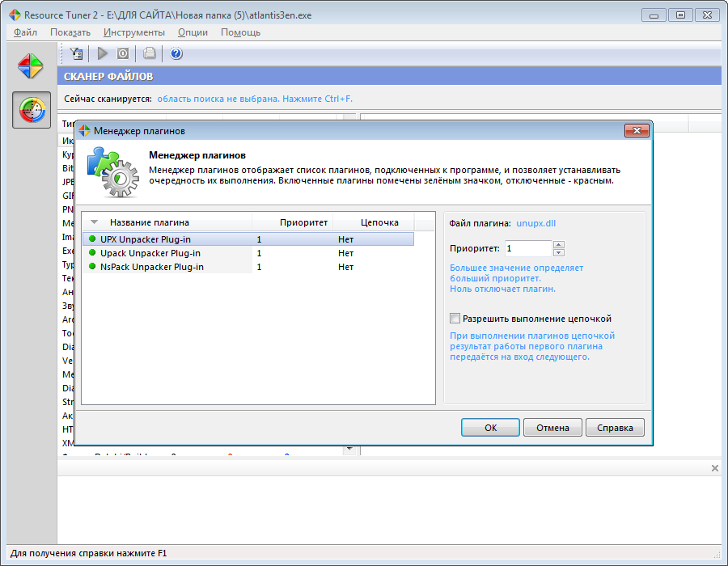Click the OK button
The height and width of the screenshot is (566, 728).
click(x=490, y=427)
